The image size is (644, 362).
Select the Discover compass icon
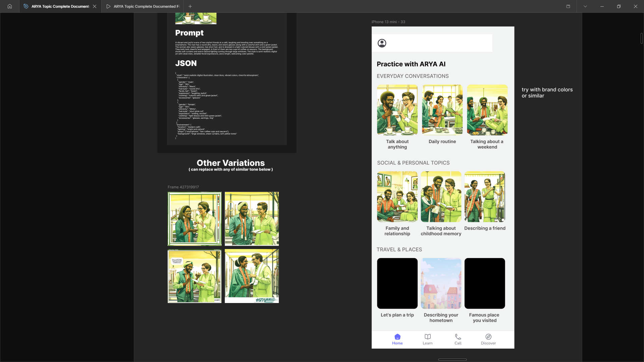coord(488,337)
